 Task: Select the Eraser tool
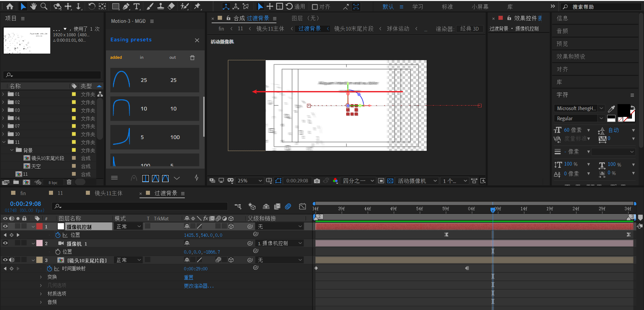[x=171, y=6]
